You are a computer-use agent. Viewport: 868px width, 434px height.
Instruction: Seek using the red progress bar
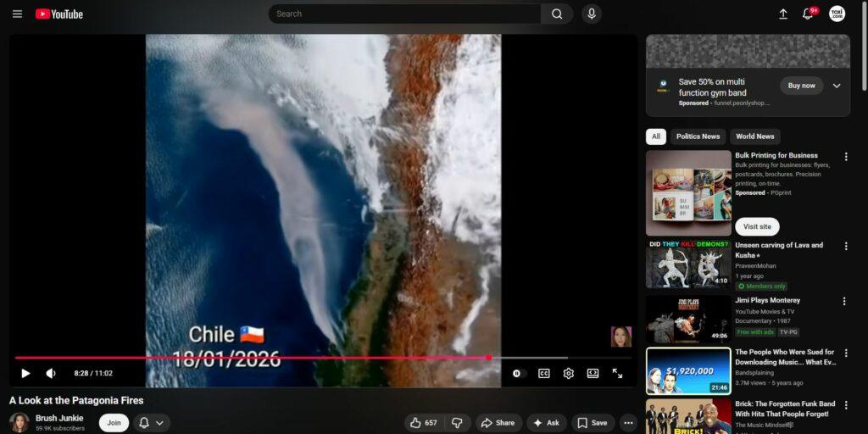[x=254, y=358]
